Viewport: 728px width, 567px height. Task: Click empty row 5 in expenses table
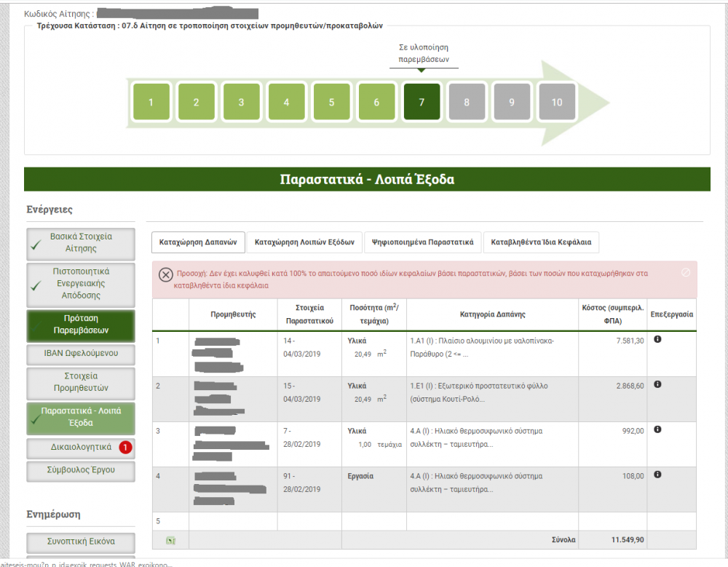(424, 521)
